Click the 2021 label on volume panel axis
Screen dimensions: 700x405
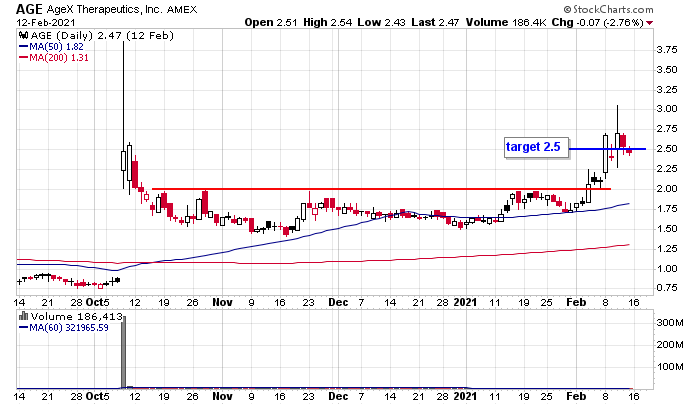pyautogui.click(x=465, y=396)
